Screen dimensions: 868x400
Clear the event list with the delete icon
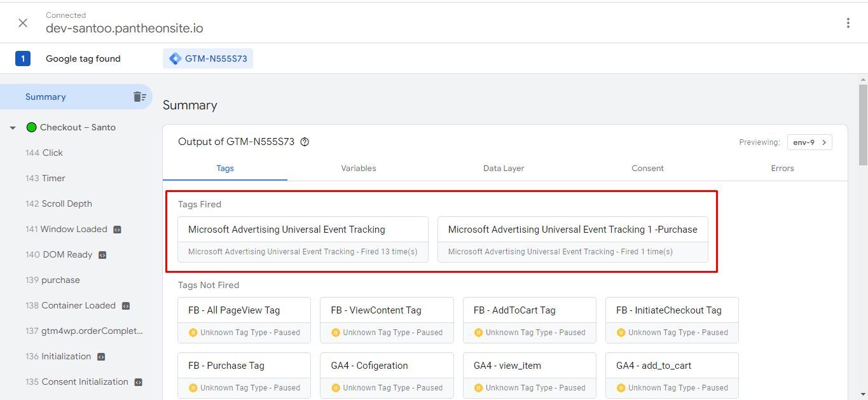click(139, 97)
